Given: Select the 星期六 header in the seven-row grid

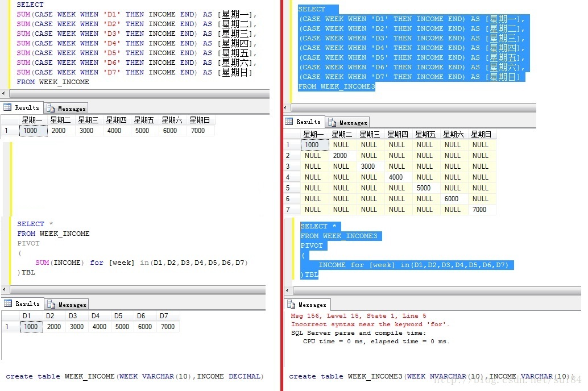Looking at the screenshot, I should click(454, 134).
